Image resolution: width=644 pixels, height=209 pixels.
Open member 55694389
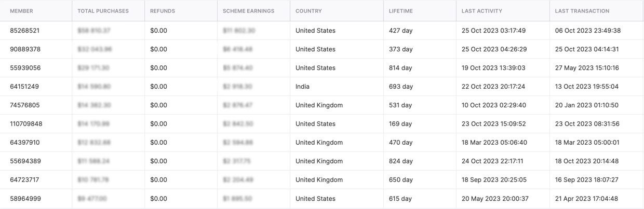click(25, 161)
